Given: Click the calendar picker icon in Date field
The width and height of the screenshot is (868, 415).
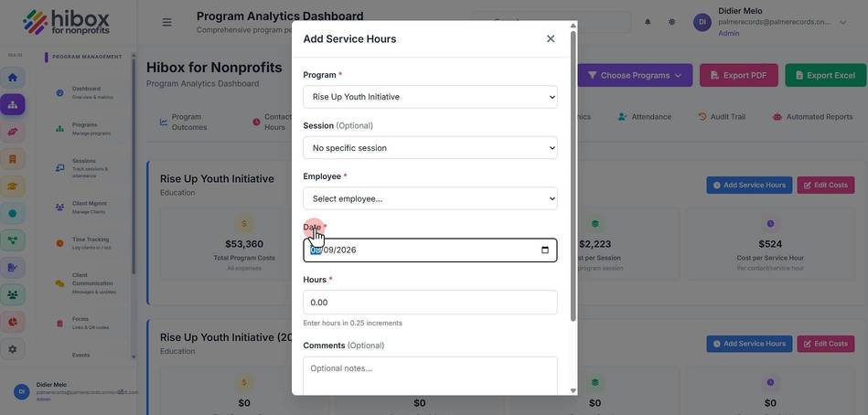Looking at the screenshot, I should point(545,250).
